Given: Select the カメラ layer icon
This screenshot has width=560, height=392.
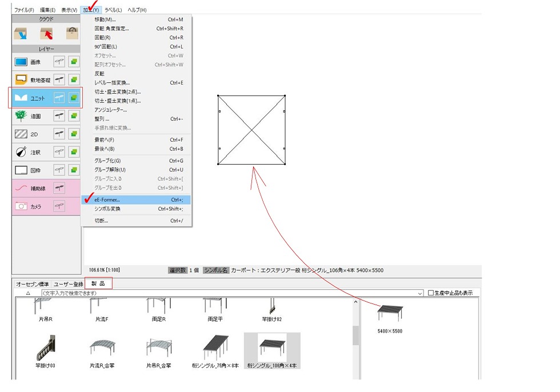Looking at the screenshot, I should (21, 206).
